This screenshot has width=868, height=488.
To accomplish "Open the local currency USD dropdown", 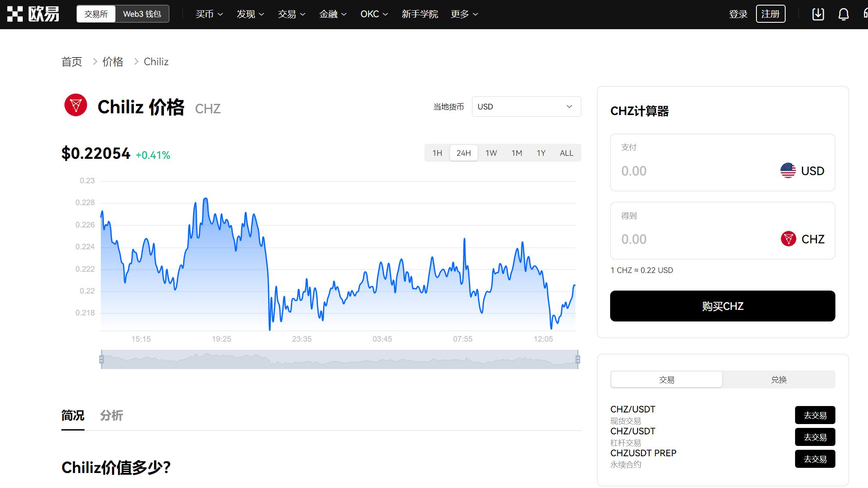I will [x=526, y=106].
